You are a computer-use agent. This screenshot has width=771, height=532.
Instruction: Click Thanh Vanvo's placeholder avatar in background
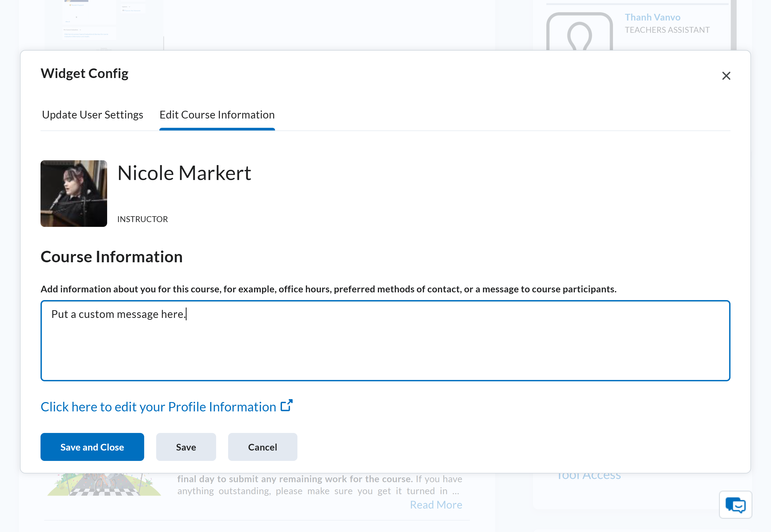click(579, 32)
